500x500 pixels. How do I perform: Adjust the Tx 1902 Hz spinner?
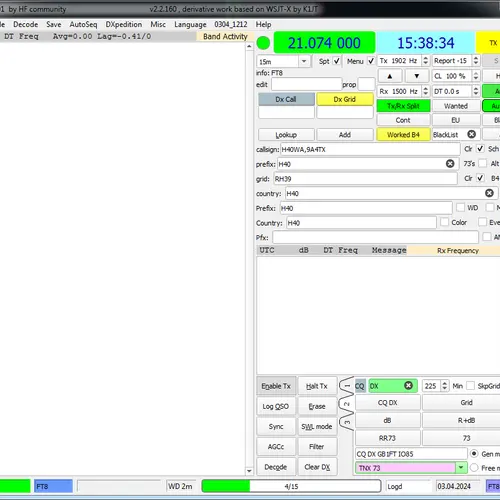(425, 61)
